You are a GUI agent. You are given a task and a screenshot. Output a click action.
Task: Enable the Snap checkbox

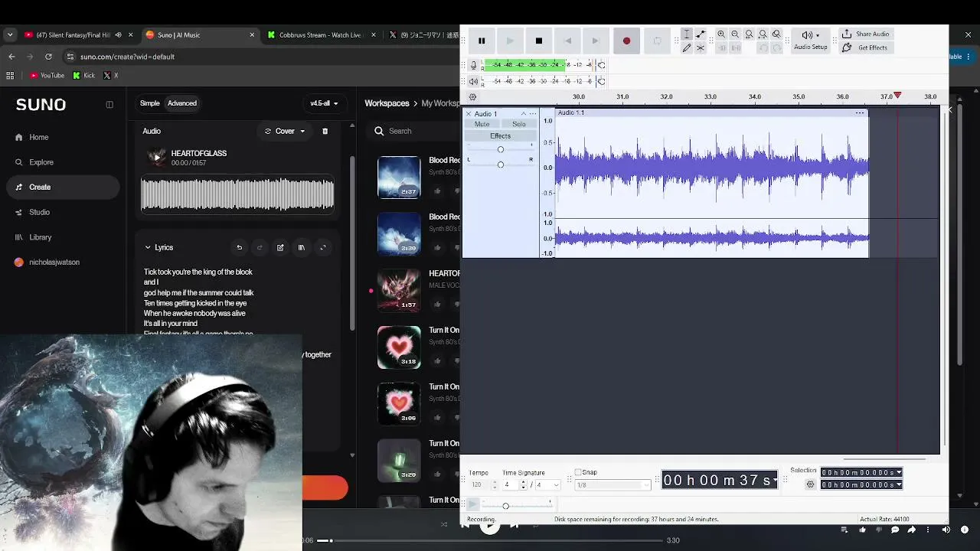click(x=578, y=472)
